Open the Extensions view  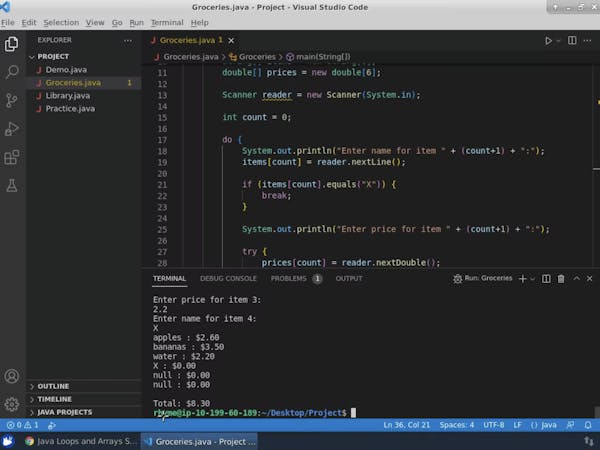11,157
